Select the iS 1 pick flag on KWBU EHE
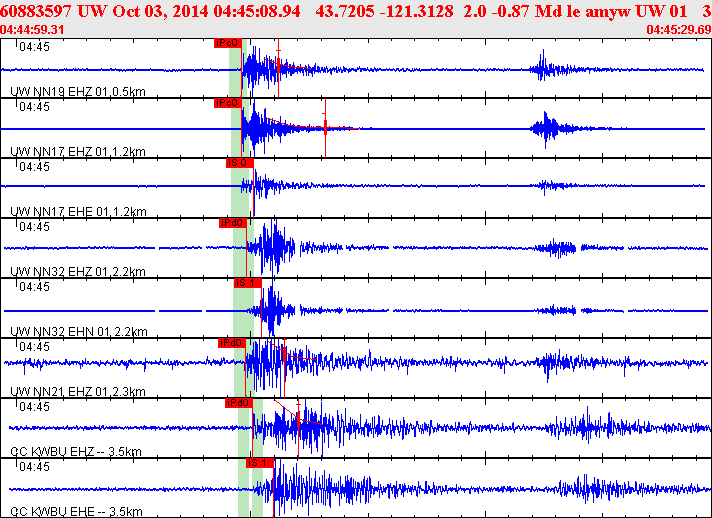The width and height of the screenshot is (712, 518). point(260,463)
